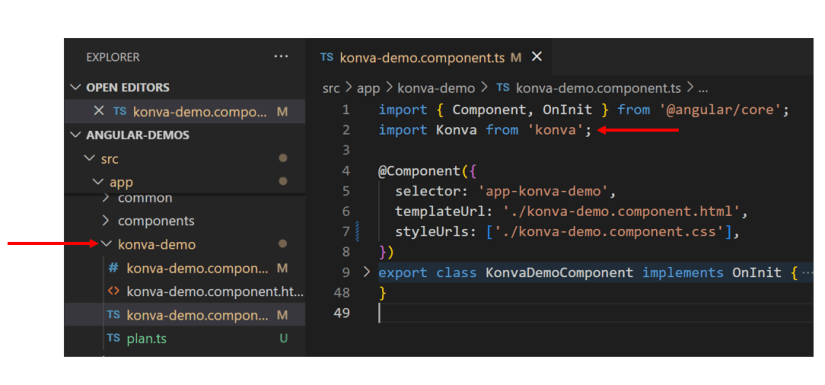
Task: Click the CSS hash icon file in tree
Action: pyautogui.click(x=113, y=268)
